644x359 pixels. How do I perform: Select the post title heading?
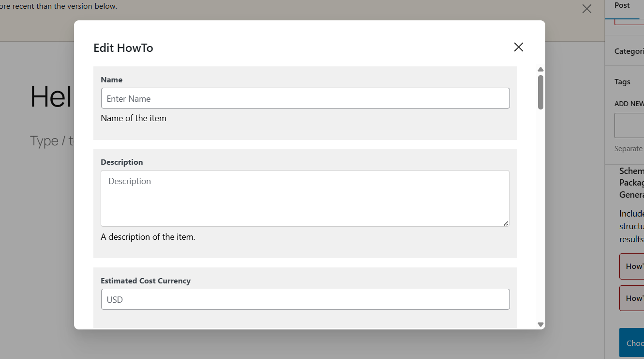point(51,97)
